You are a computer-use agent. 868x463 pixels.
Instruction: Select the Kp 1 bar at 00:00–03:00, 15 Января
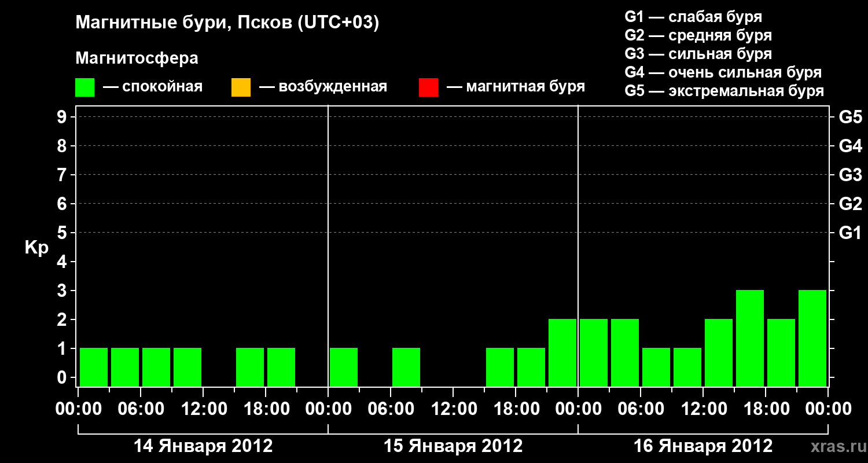(x=344, y=367)
